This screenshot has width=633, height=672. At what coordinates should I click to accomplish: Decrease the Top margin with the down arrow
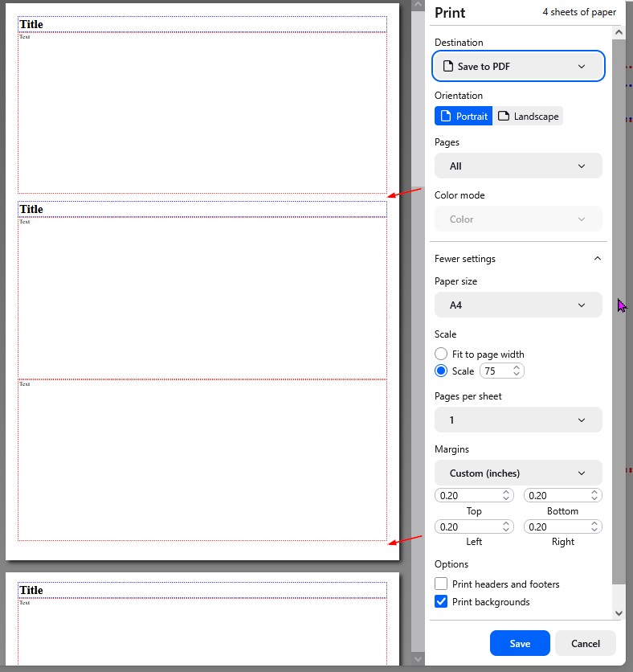coord(506,499)
